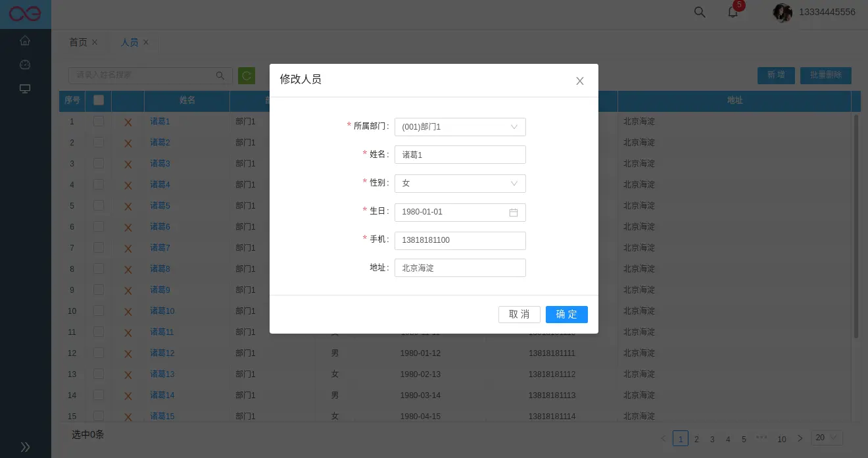Click the 地址 column header
This screenshot has height=458, width=868.
point(735,100)
